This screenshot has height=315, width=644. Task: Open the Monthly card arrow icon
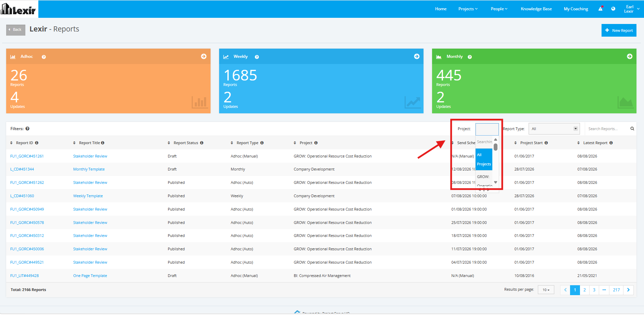(630, 56)
